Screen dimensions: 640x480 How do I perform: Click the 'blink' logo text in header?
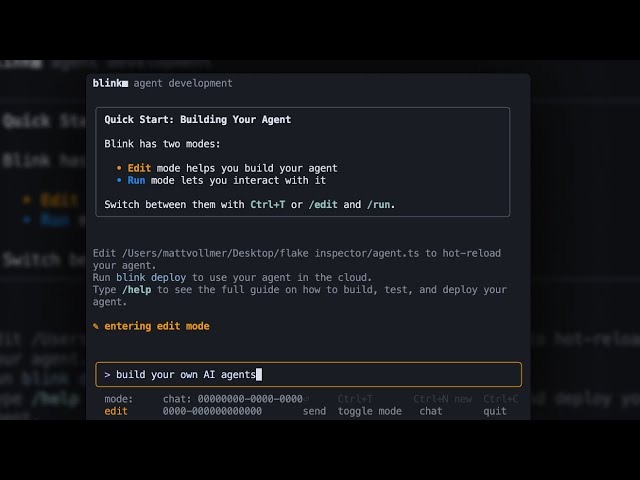pyautogui.click(x=110, y=83)
